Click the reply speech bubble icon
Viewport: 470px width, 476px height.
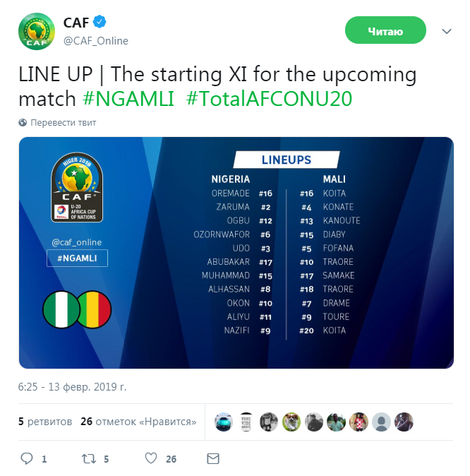tap(26, 458)
